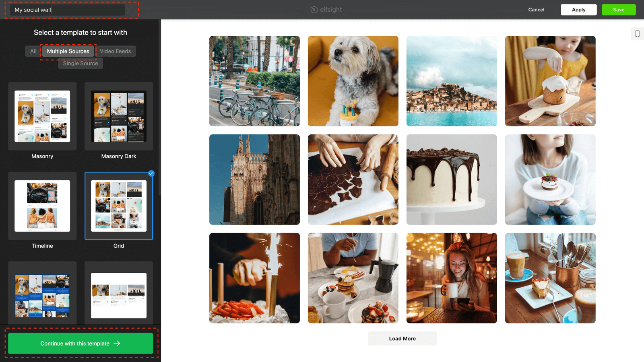Click the Save button
This screenshot has height=362, width=644.
[619, 10]
